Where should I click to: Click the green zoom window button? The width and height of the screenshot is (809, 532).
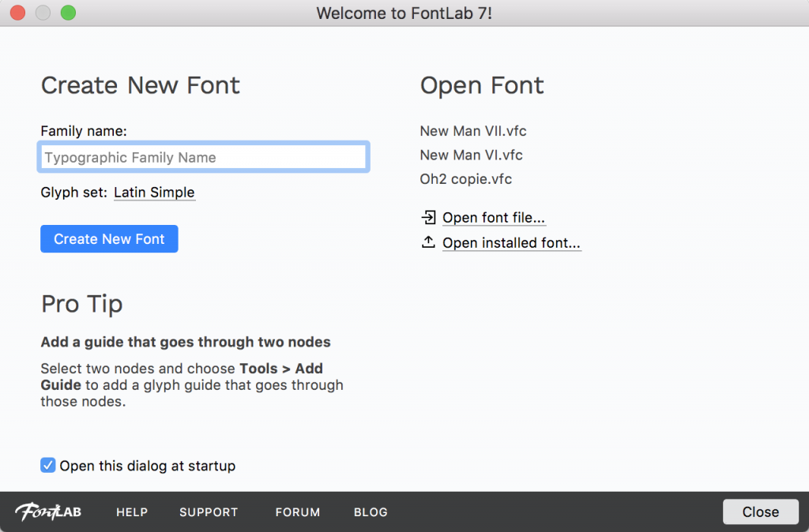pyautogui.click(x=68, y=13)
